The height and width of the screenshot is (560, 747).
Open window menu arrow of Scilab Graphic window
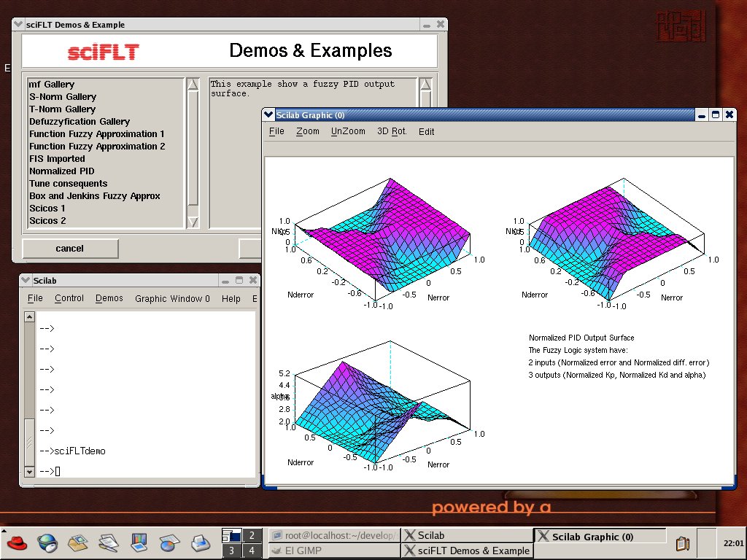pyautogui.click(x=268, y=114)
